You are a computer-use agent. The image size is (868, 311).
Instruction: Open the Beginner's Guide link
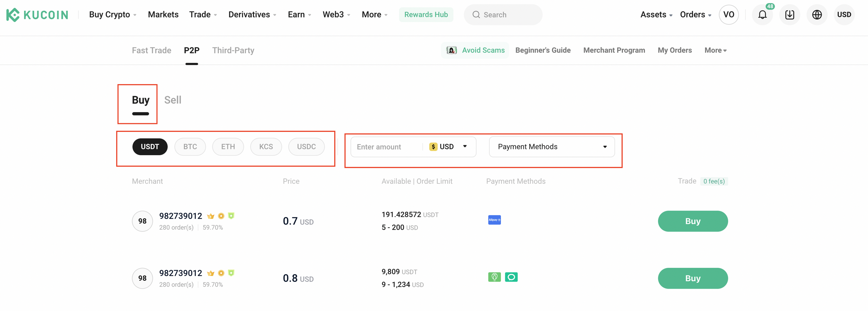543,50
